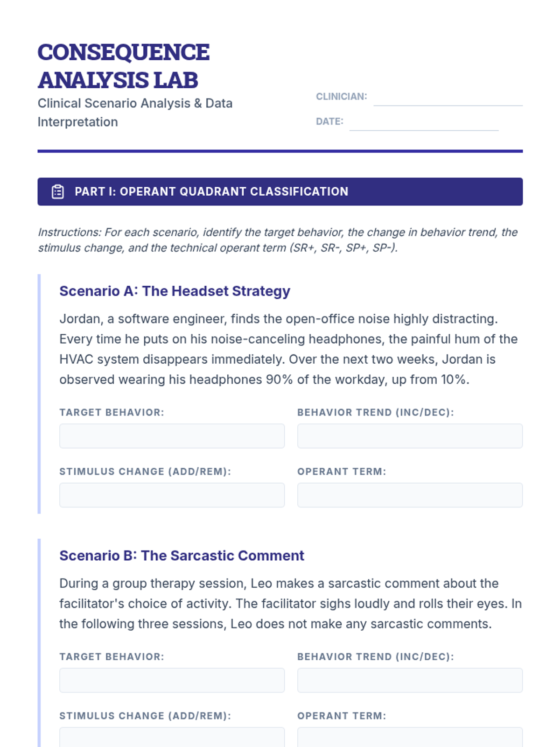The image size is (560, 747).
Task: Click the CLINICIAN label text
Action: tap(341, 97)
